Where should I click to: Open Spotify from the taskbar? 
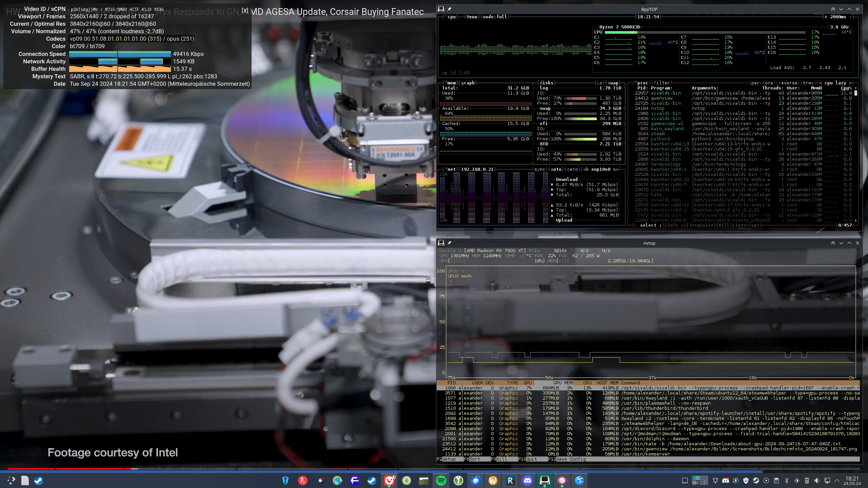point(441,480)
